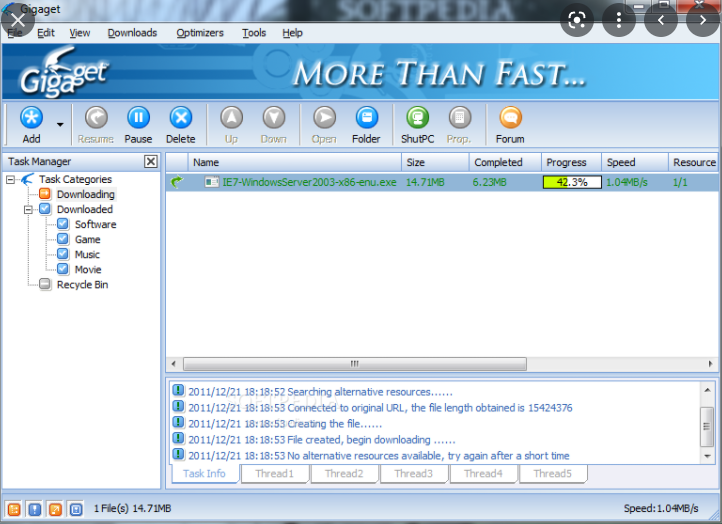The image size is (722, 524).
Task: Select the Software category
Action: (x=95, y=224)
